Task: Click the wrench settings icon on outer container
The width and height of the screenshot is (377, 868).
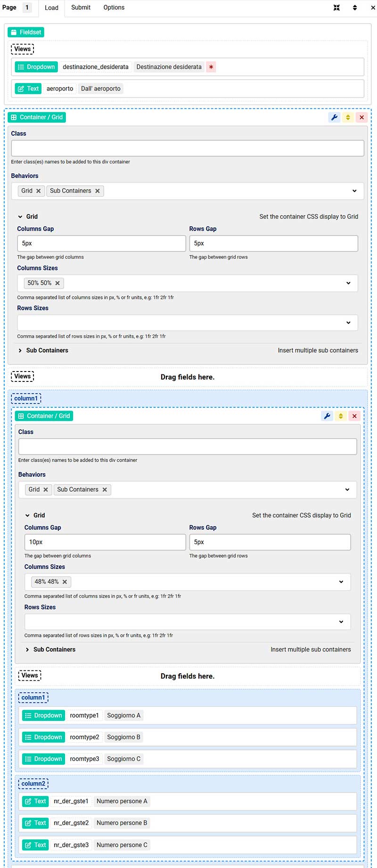Action: pos(334,117)
